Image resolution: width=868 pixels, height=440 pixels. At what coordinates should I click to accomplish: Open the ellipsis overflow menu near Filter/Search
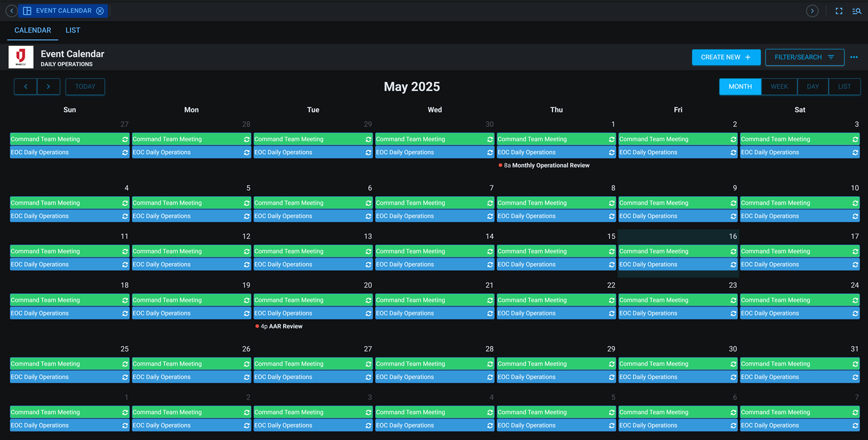[x=854, y=57]
